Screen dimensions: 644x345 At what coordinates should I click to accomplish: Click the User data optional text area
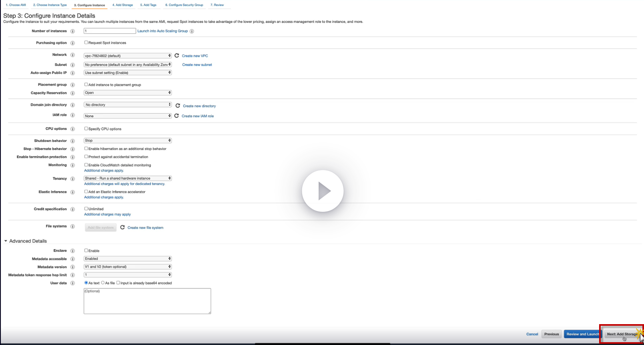[x=147, y=301]
